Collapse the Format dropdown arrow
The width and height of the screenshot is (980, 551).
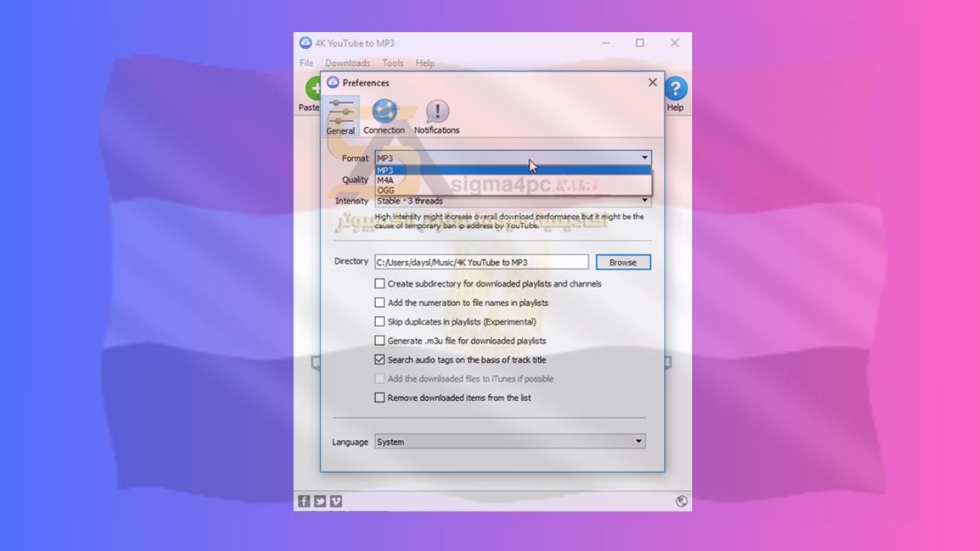coord(645,158)
